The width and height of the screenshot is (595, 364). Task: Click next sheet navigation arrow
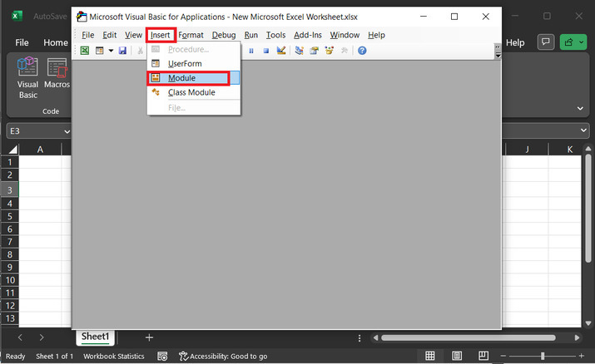[x=42, y=337]
